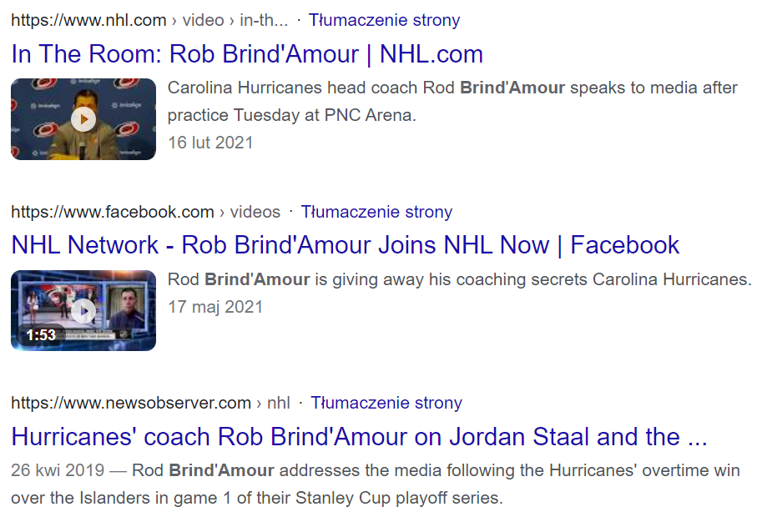This screenshot has height=532, width=757.
Task: Open 'NHL Network - Rob Brind'Amour Joins NHL Now'
Action: [346, 244]
